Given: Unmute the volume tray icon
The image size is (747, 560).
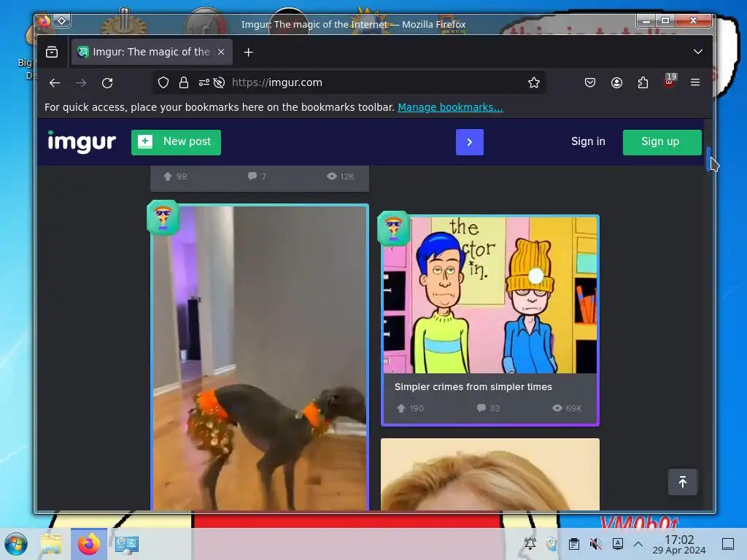Looking at the screenshot, I should click(x=595, y=544).
